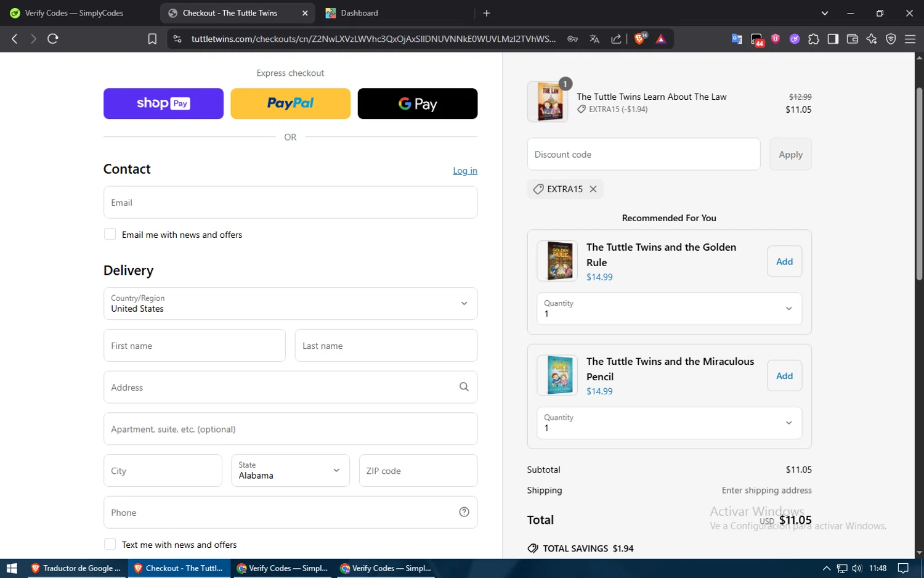Open the State dropdown showing Alabama
Viewport: 924px width, 578px height.
(x=290, y=470)
